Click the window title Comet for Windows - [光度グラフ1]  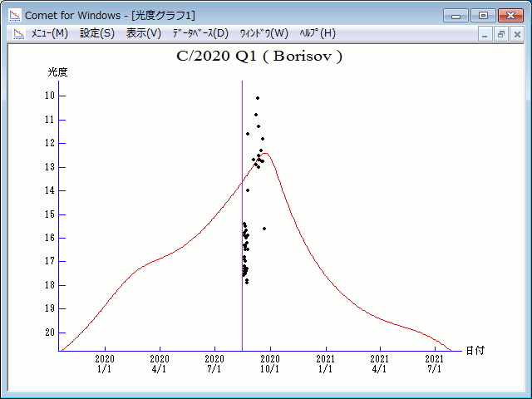(x=110, y=16)
